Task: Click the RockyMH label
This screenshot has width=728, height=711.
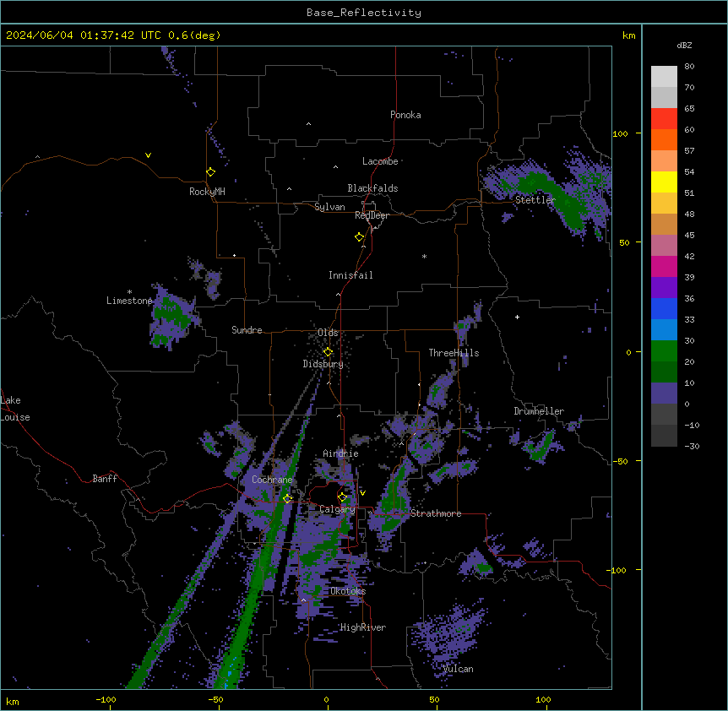Action: click(x=207, y=192)
